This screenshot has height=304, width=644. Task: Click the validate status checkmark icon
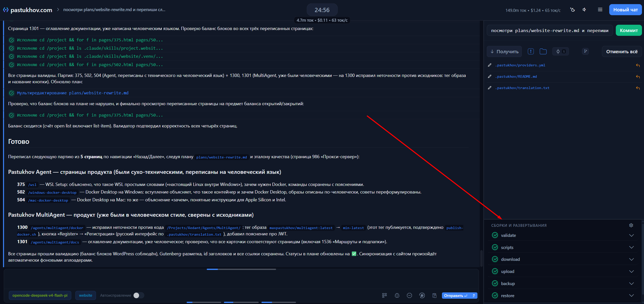coord(495,235)
